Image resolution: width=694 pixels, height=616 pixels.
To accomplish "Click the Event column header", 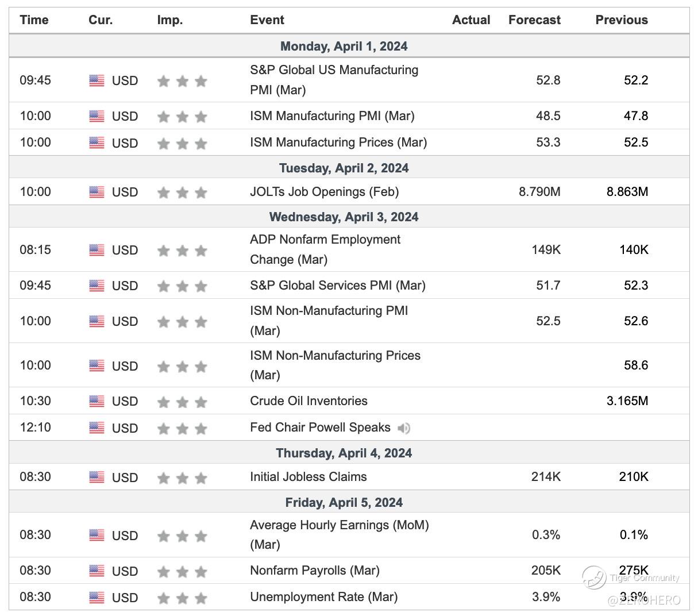I will 267,20.
